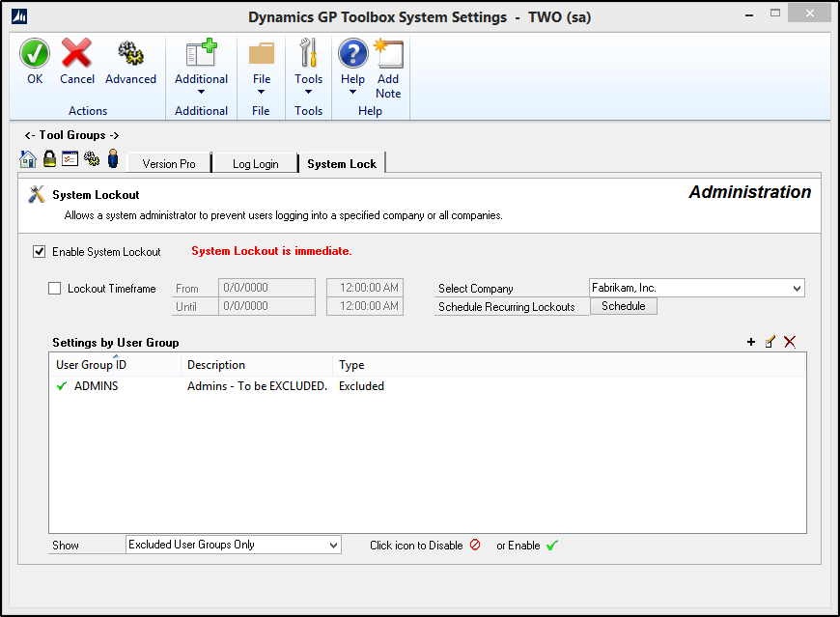Click the red Cancel X icon

(76, 53)
